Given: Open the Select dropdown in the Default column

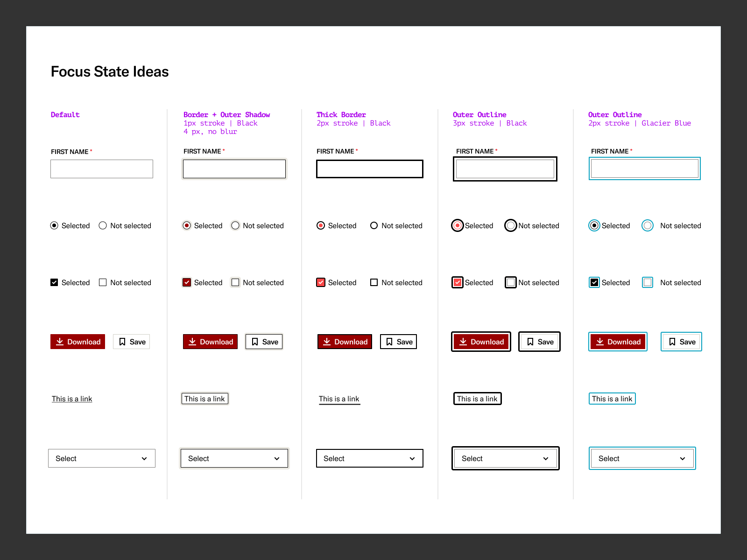Looking at the screenshot, I should coord(102,458).
